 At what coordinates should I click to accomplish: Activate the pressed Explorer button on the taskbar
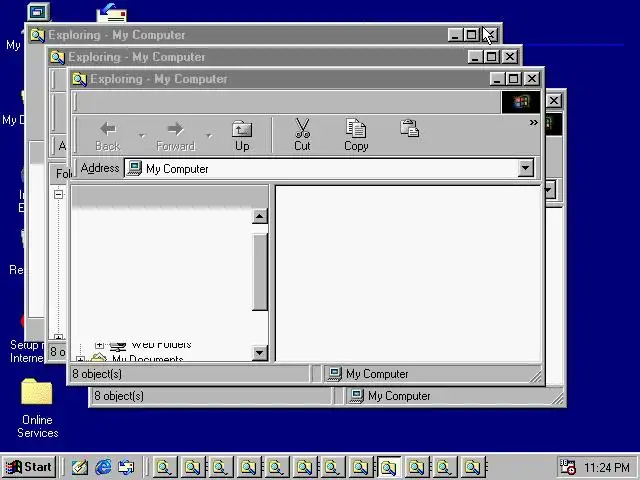[x=389, y=467]
